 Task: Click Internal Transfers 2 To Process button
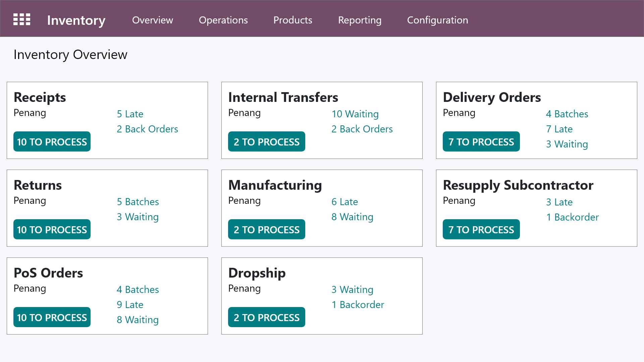267,142
